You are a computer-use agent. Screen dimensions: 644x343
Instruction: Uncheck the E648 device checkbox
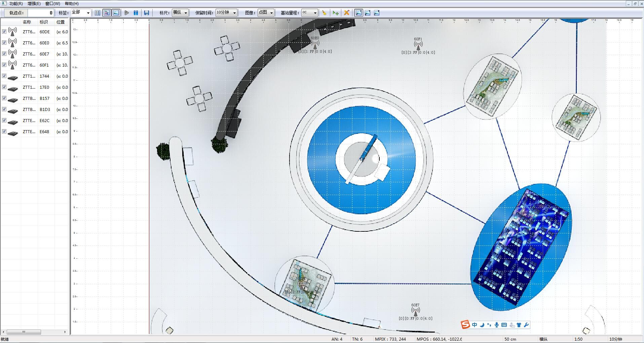point(4,131)
